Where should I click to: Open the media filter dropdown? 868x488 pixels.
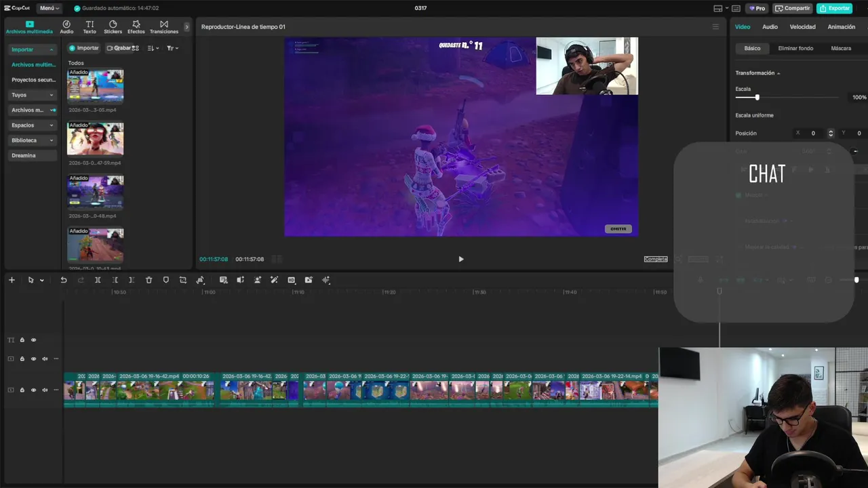click(x=172, y=48)
